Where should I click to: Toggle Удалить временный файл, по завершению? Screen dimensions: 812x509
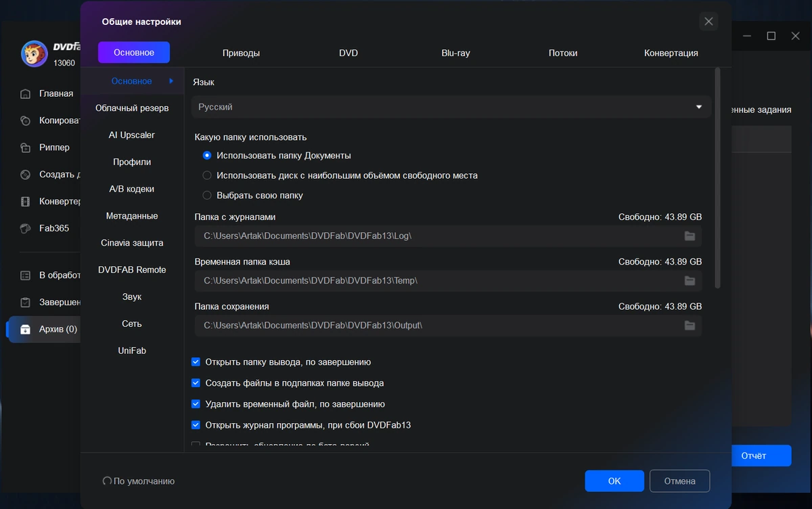pos(196,404)
